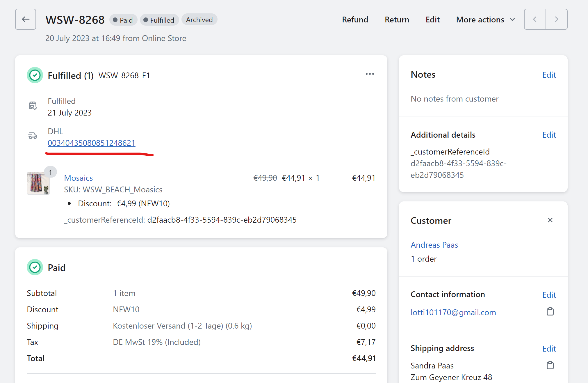
Task: Copy shipping address with clipboard icon
Action: (550, 365)
